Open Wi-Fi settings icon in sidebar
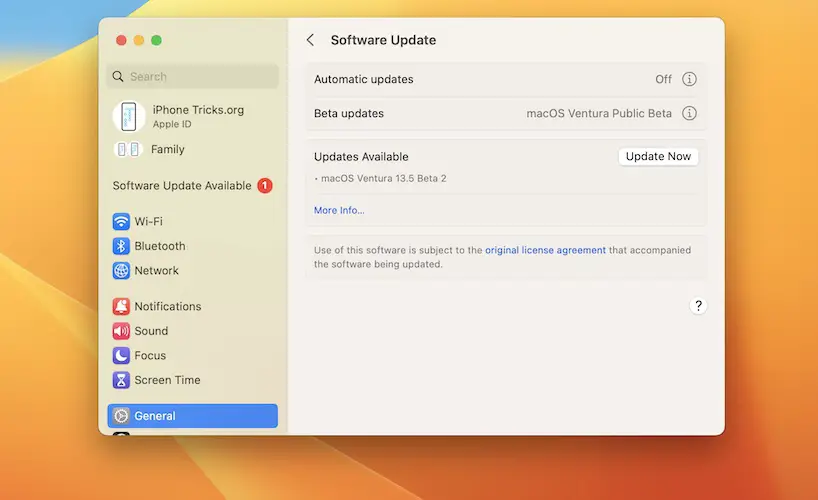 [121, 222]
